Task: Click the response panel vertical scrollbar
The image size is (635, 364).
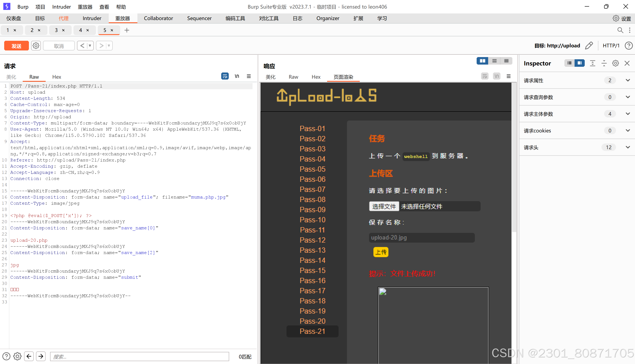Action: pos(514,158)
